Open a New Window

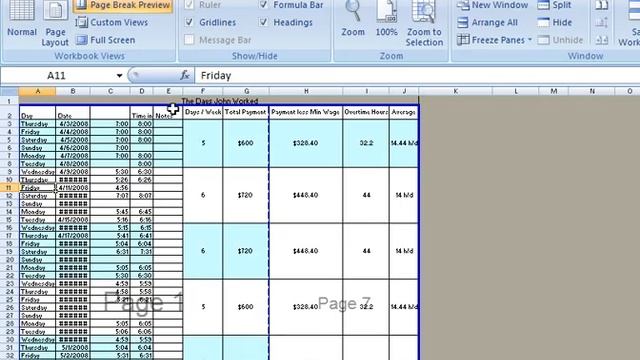[x=493, y=5]
